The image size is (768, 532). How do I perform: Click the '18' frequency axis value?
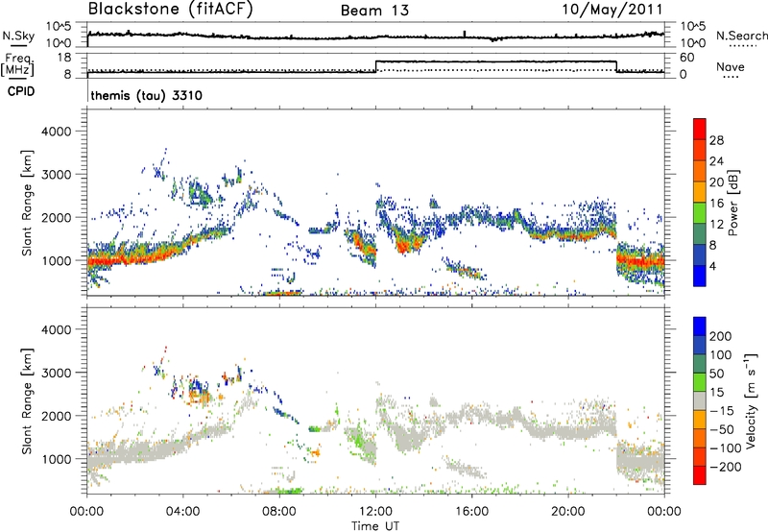coord(64,58)
